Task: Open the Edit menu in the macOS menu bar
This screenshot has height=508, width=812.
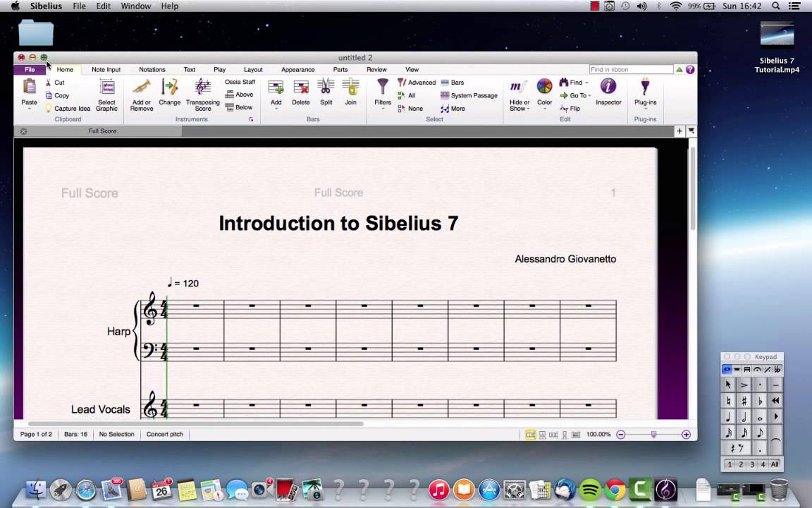Action: pyautogui.click(x=103, y=6)
